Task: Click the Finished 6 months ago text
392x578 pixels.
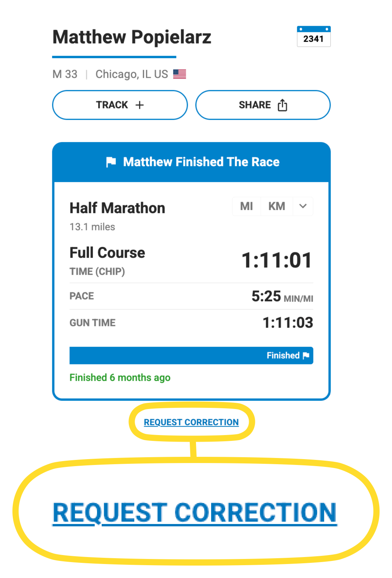Action: tap(120, 378)
